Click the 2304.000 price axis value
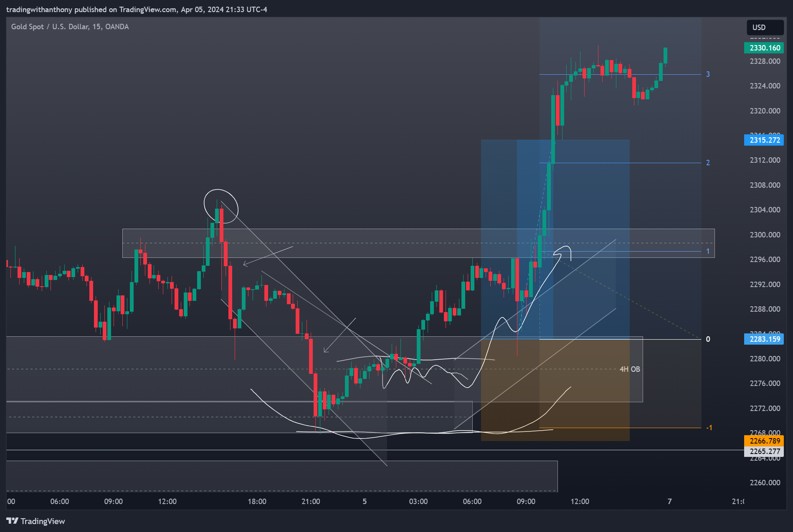 coord(765,210)
